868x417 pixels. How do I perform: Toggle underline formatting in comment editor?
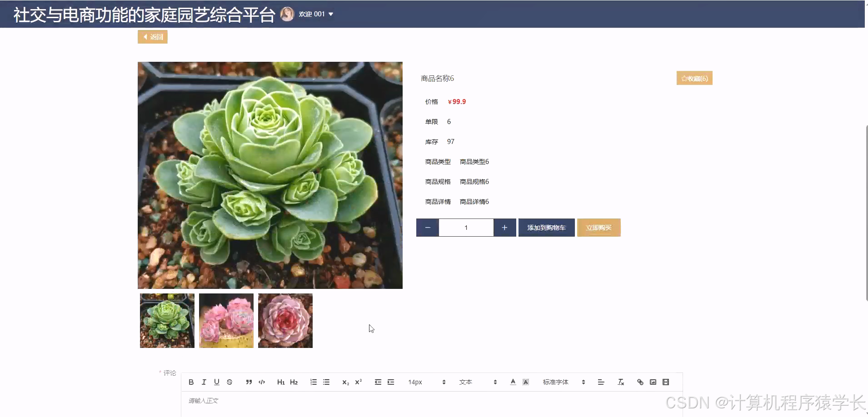pos(216,382)
